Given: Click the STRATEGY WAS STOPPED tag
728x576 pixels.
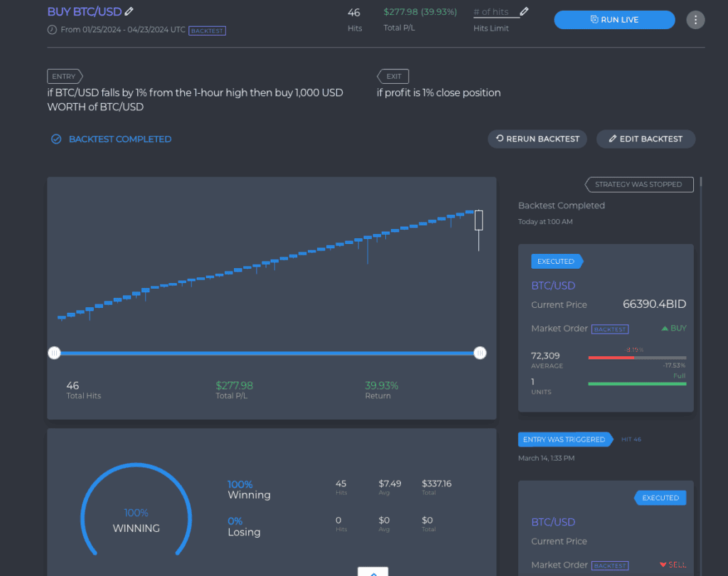Looking at the screenshot, I should tap(639, 184).
